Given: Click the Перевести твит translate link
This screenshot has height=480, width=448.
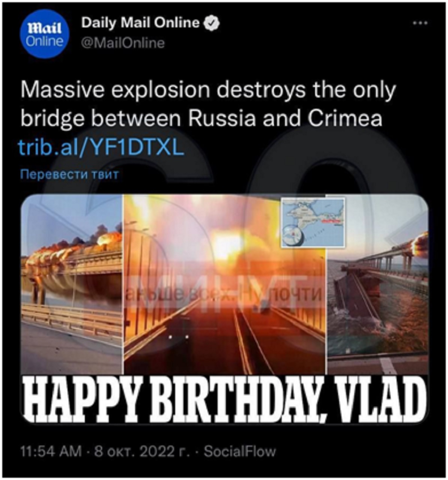Looking at the screenshot, I should click(x=69, y=174).
